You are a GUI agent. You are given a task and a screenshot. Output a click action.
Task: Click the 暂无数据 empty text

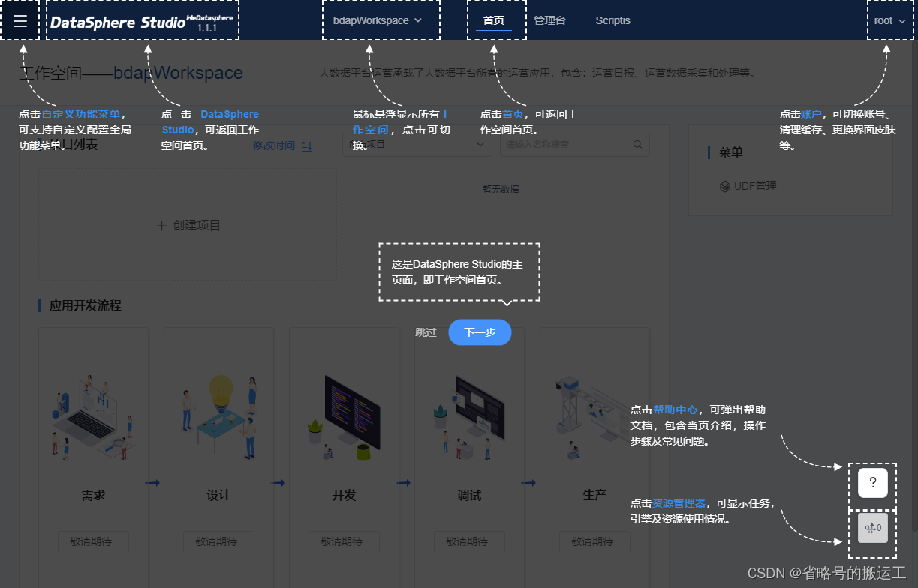500,189
